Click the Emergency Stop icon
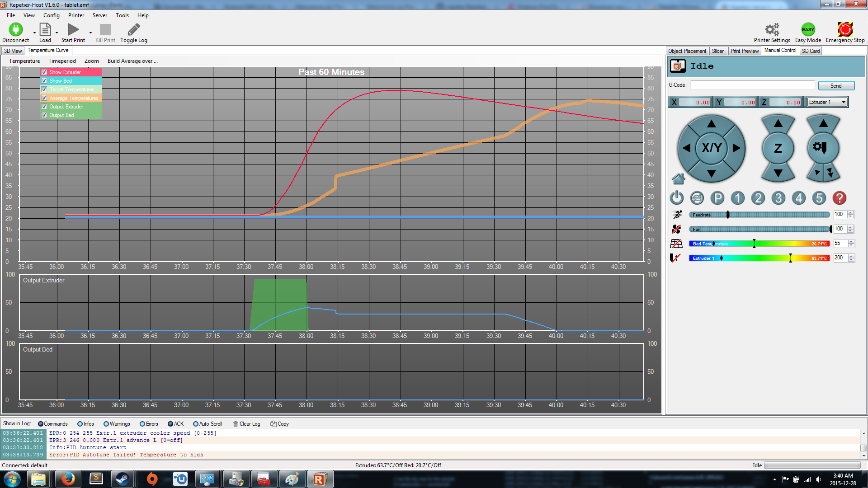 point(844,30)
